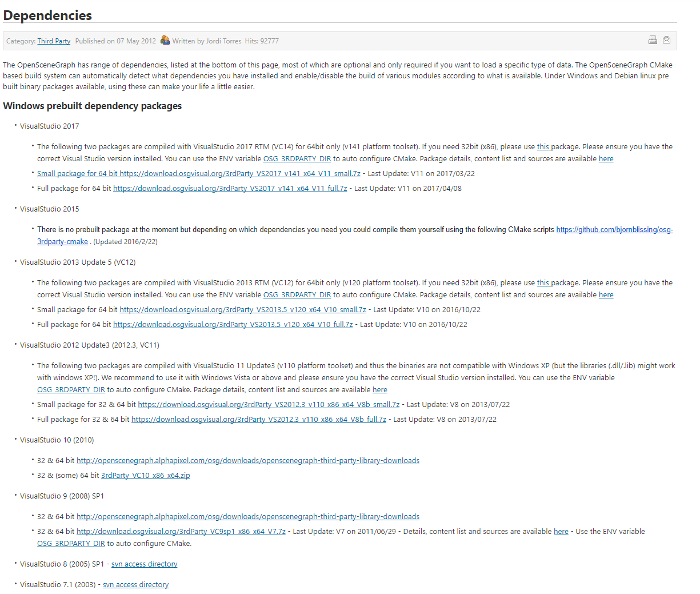
Task: Download VS2012.3 v110 x86 x64 V8b small.7z
Action: pyautogui.click(x=269, y=405)
